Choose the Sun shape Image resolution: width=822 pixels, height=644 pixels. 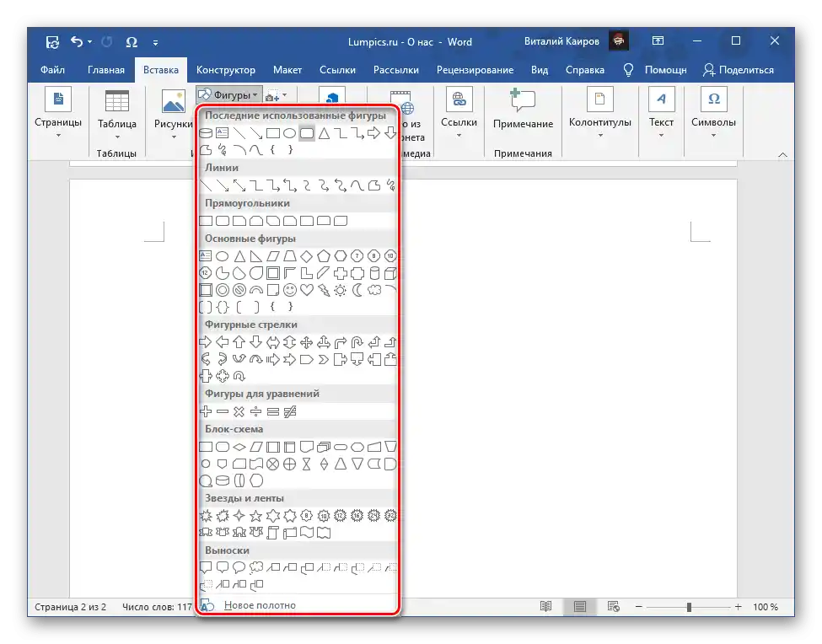tap(341, 290)
